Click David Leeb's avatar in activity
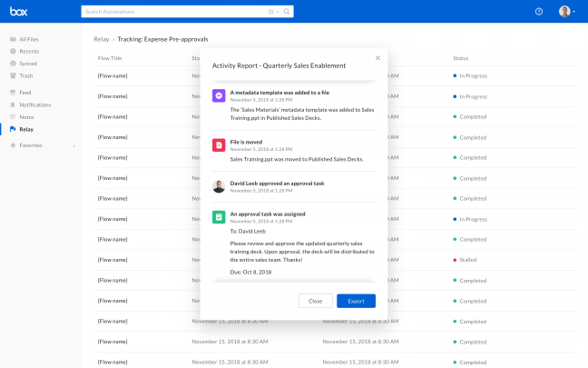This screenshot has height=368, width=588. 219,186
